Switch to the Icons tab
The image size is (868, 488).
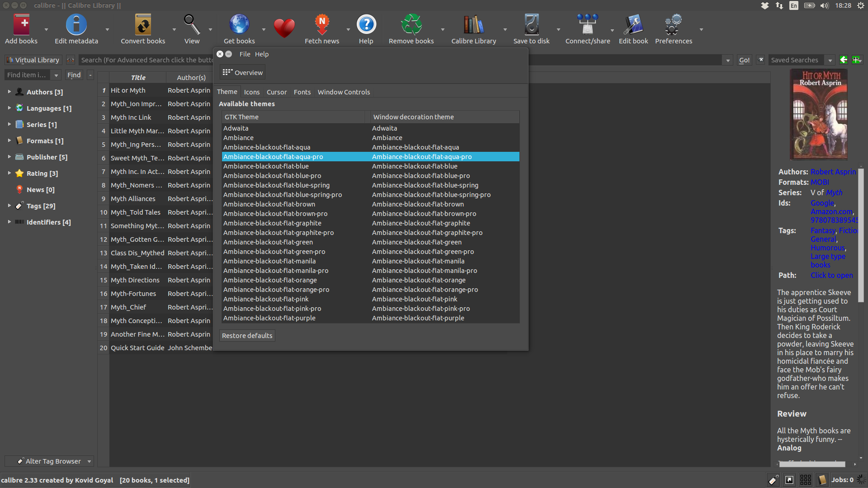[x=252, y=92]
